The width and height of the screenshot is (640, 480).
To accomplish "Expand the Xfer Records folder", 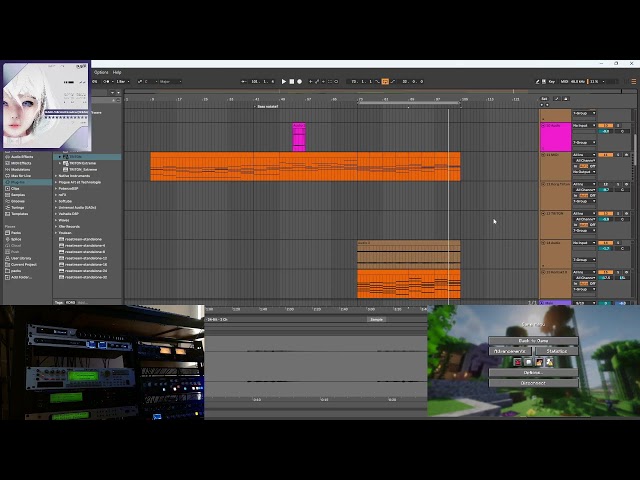I will pyautogui.click(x=56, y=227).
